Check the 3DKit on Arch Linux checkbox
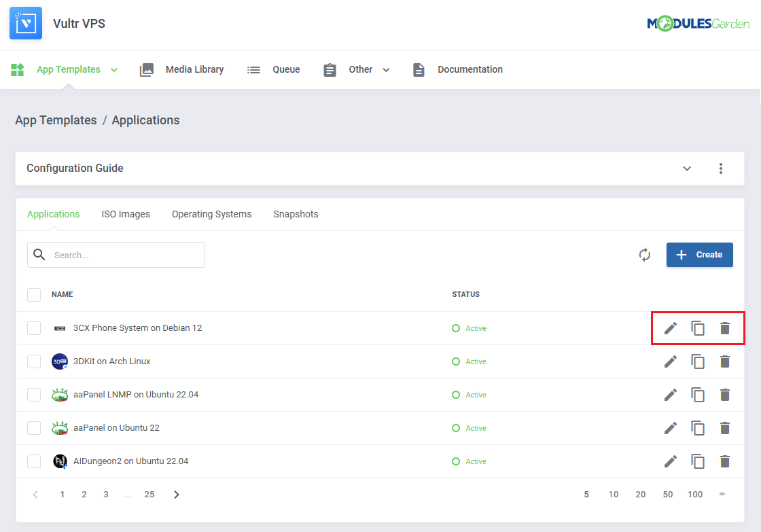 point(34,361)
